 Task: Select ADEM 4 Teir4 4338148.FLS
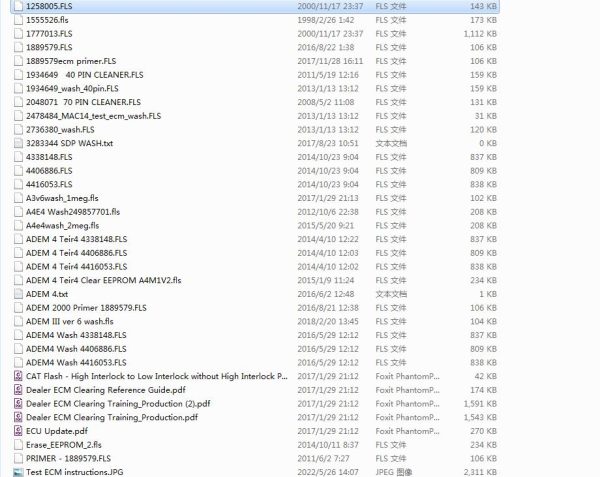(x=76, y=239)
